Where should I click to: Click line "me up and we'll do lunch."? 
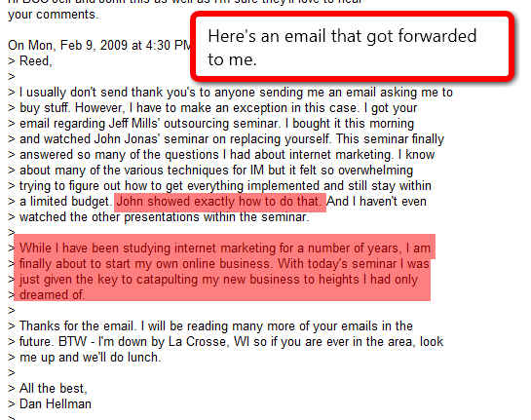coord(90,358)
